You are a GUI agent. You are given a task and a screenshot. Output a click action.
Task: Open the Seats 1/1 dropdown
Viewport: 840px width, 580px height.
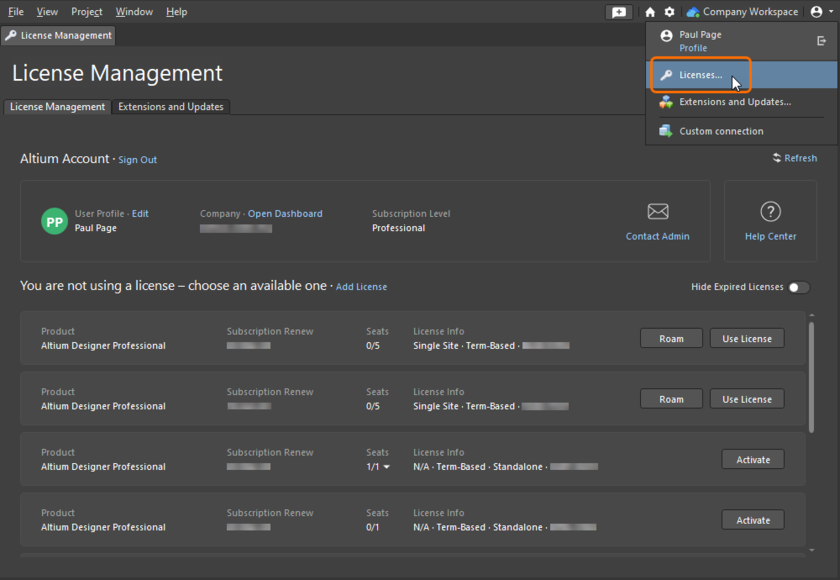388,466
